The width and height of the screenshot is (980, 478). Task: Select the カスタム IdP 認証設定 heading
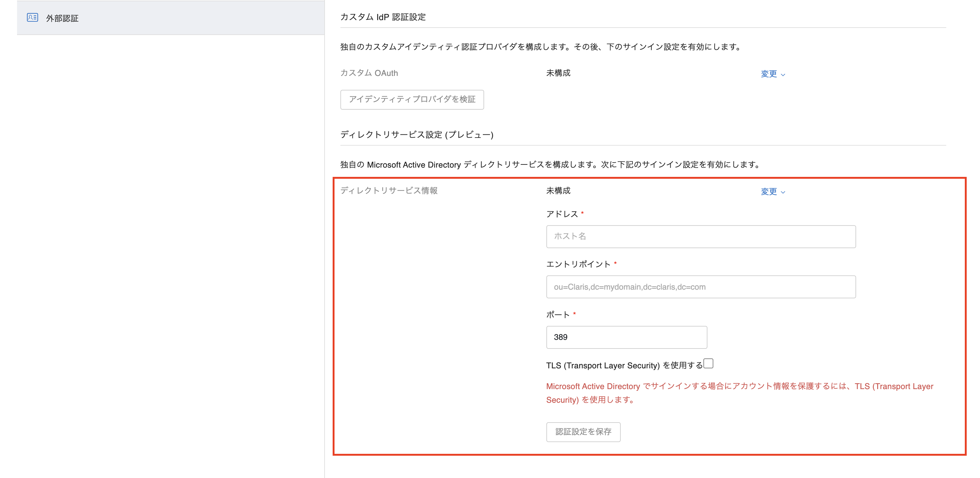[383, 17]
